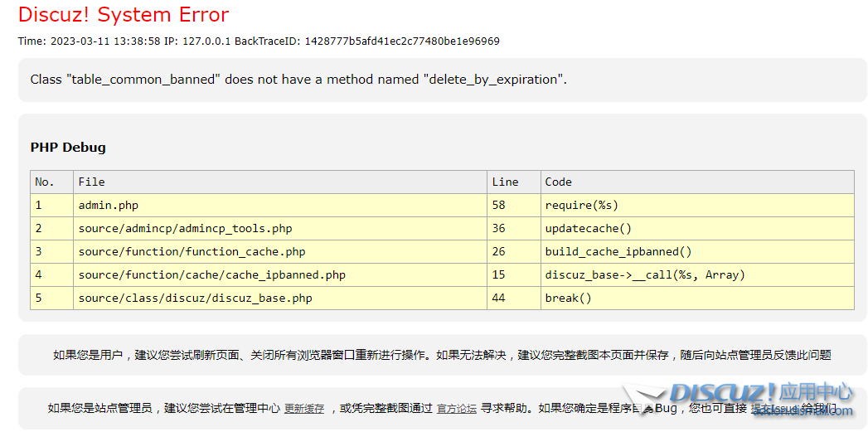Screen dimensions: 868x432
Task: Select the source/admincp/admincp_tools.php cell
Action: [x=280, y=228]
